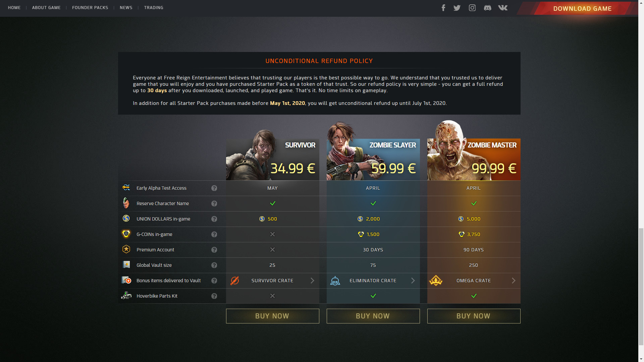Buy the Zombie Slayer pack now
The image size is (644, 362).
click(x=373, y=316)
